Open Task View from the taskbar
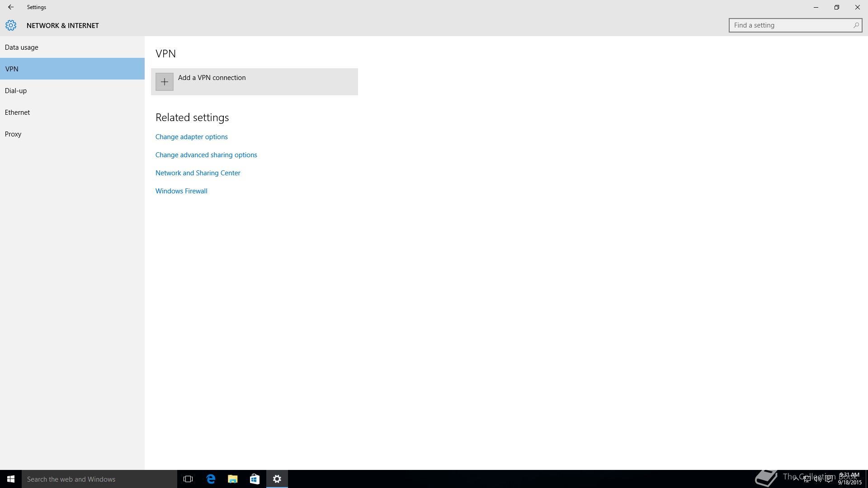This screenshot has width=868, height=488. click(x=188, y=479)
